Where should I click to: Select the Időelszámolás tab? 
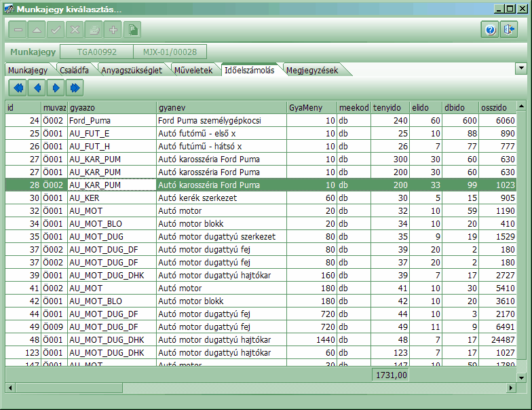tap(250, 71)
